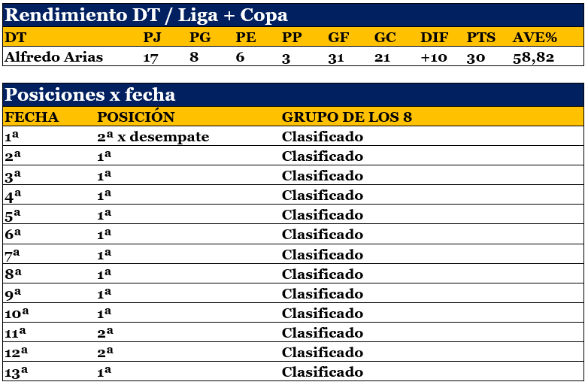Select the '2ª x desempate' position cell

[x=153, y=137]
